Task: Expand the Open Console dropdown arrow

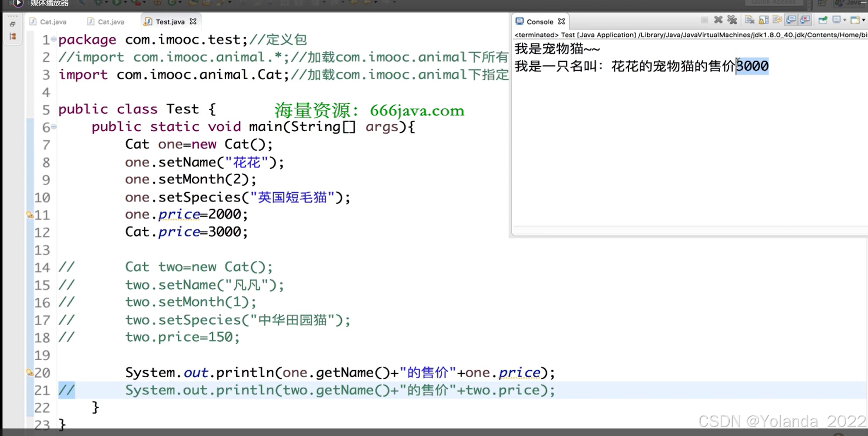Action: (x=864, y=20)
